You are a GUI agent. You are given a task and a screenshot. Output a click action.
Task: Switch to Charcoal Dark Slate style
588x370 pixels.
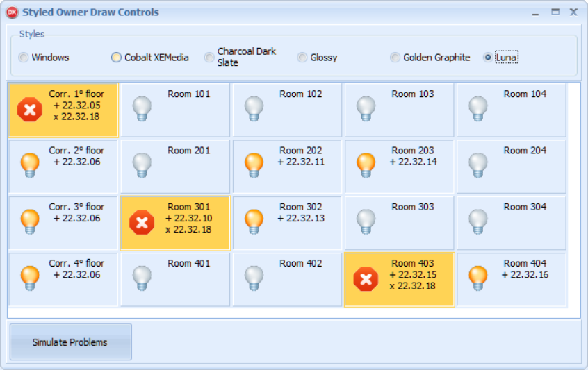(209, 58)
